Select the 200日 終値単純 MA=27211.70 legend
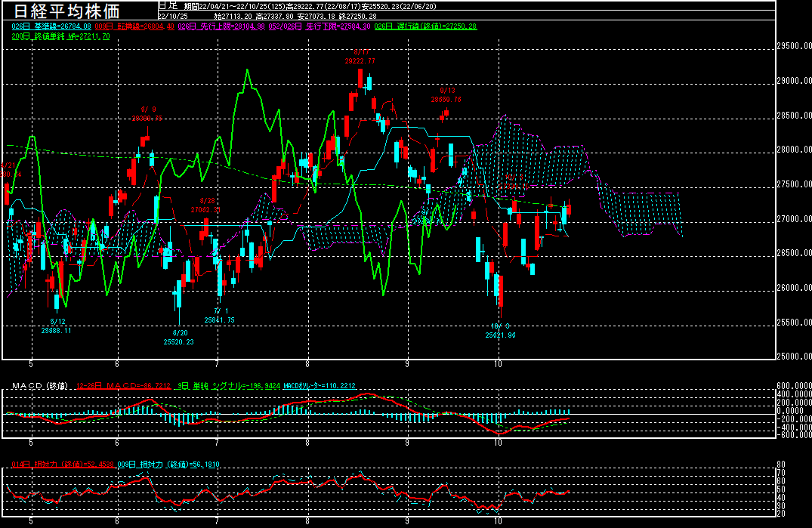This screenshot has height=528, width=812. [x=60, y=36]
